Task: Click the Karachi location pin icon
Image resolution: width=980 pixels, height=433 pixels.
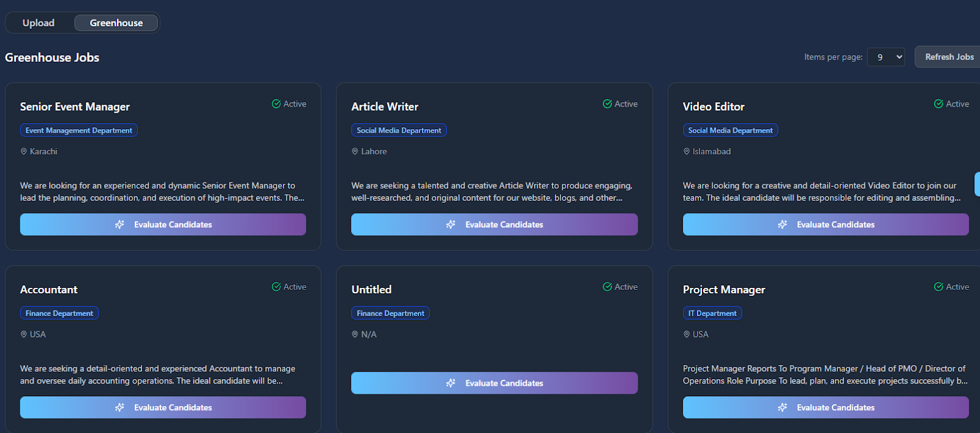Action: point(24,151)
